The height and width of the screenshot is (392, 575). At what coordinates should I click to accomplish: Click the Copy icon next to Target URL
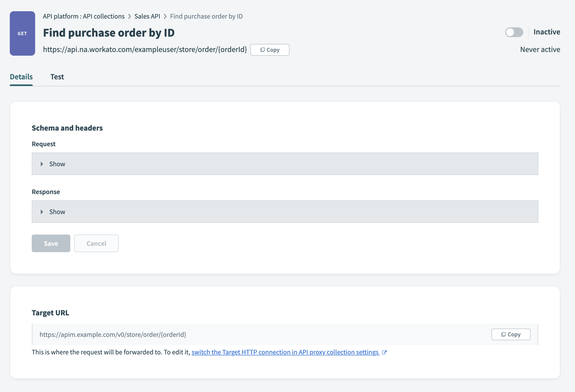(510, 334)
